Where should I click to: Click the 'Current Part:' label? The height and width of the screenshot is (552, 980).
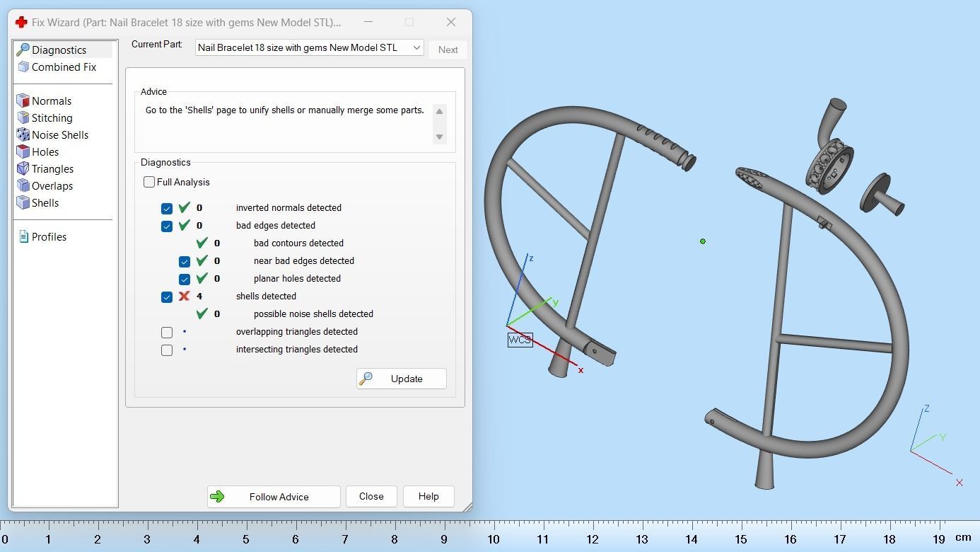157,44
